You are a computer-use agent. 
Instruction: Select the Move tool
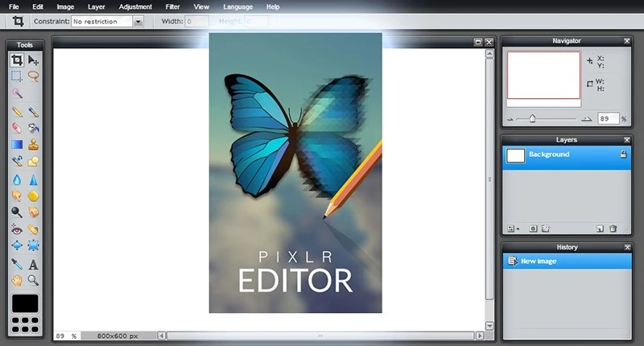(x=33, y=60)
